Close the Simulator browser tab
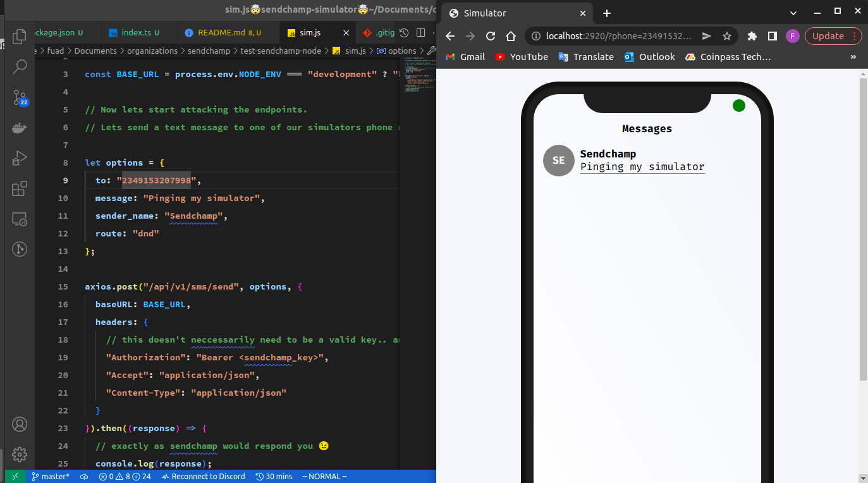This screenshot has width=868, height=483. pyautogui.click(x=582, y=13)
